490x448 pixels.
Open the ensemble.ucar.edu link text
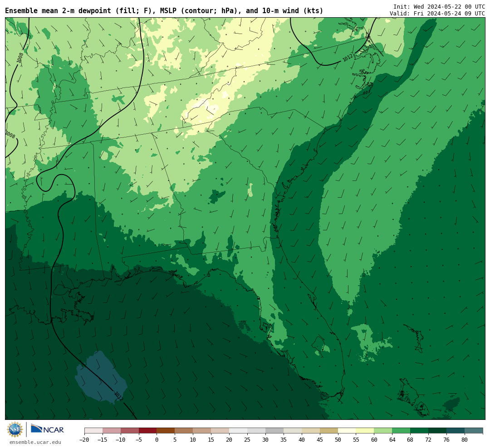(35, 442)
